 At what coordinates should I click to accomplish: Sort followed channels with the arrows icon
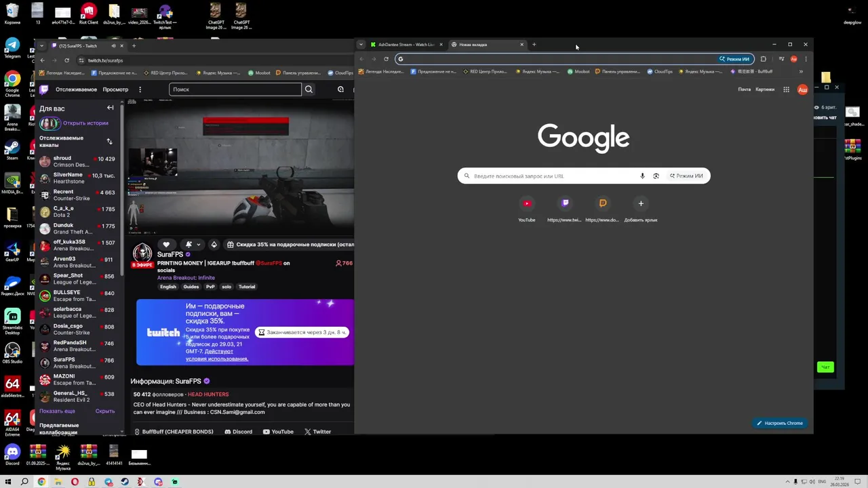pos(109,142)
